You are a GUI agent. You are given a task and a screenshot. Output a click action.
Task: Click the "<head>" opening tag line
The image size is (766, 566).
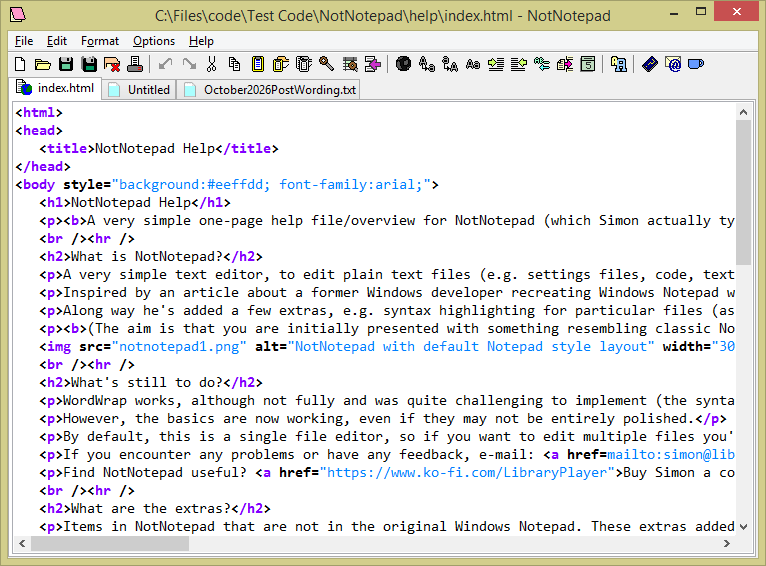[x=39, y=131]
